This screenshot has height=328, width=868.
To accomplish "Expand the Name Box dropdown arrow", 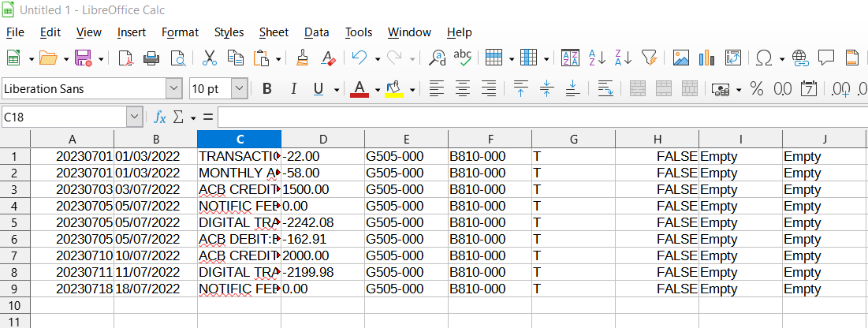I will point(134,117).
